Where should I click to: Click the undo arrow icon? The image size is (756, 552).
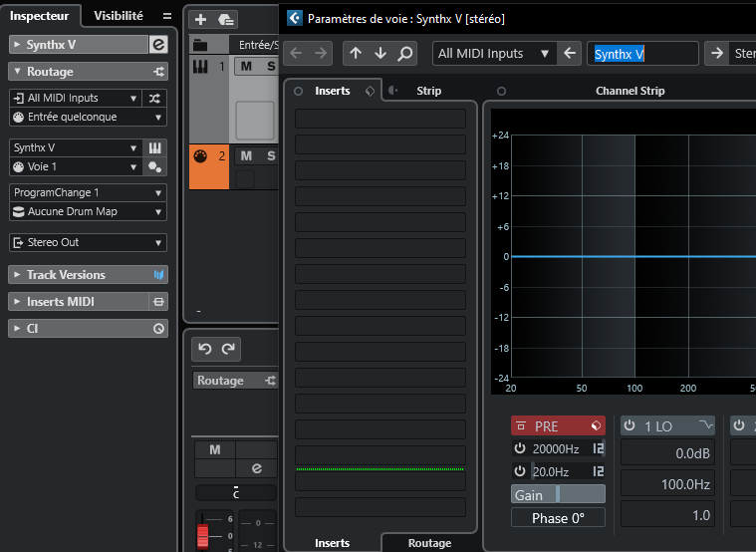click(x=205, y=349)
